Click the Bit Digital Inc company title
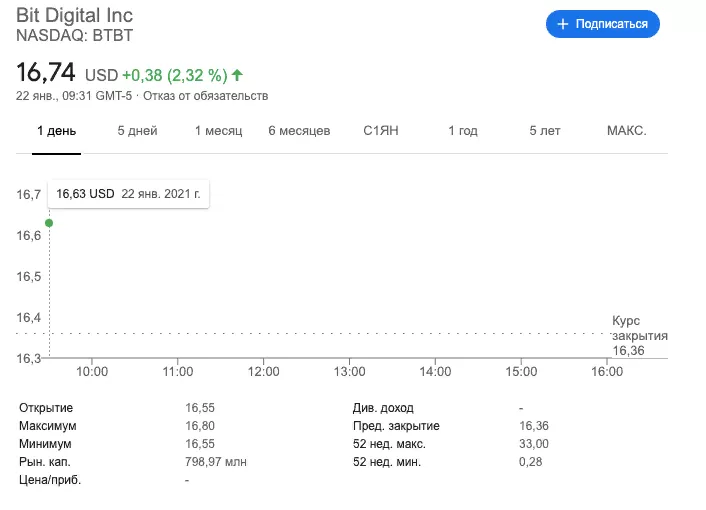This screenshot has height=510, width=706. (74, 16)
